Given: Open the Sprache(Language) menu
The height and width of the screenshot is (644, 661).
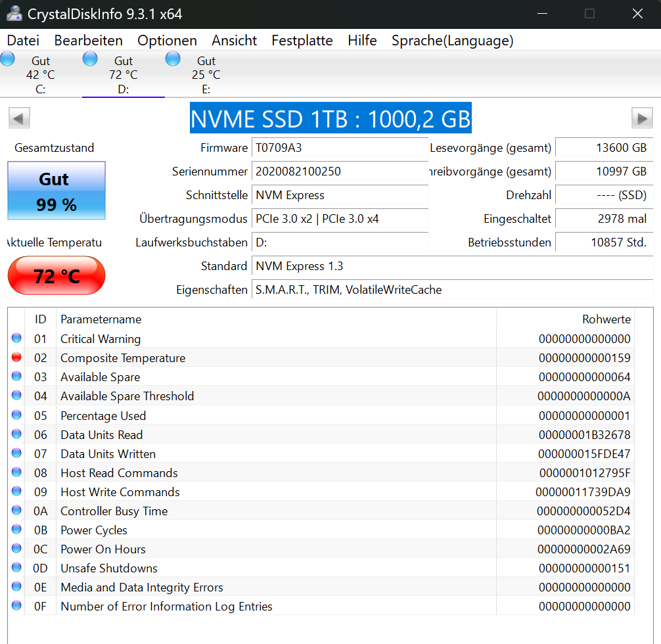Looking at the screenshot, I should [x=452, y=41].
